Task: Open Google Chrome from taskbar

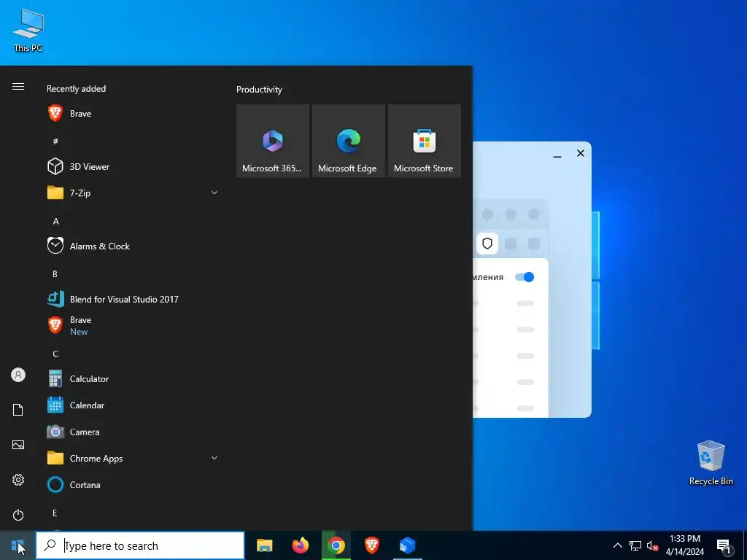Action: click(x=336, y=545)
